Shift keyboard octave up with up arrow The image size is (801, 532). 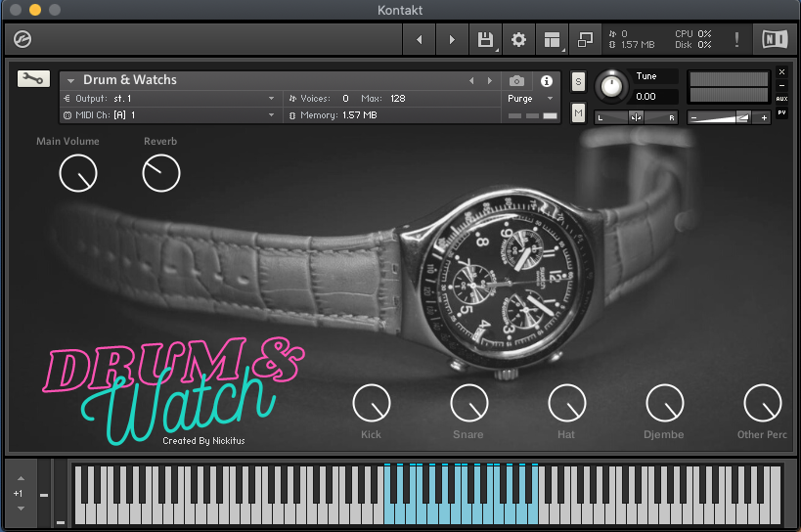(x=21, y=478)
